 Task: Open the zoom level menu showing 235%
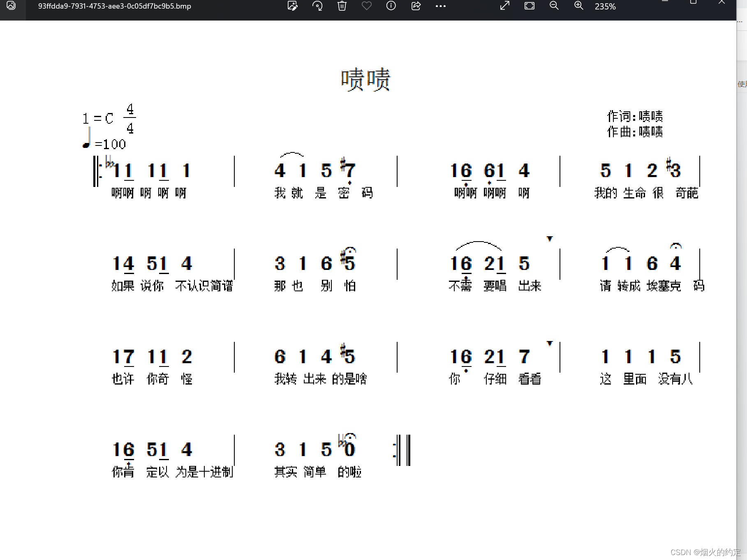point(604,6)
